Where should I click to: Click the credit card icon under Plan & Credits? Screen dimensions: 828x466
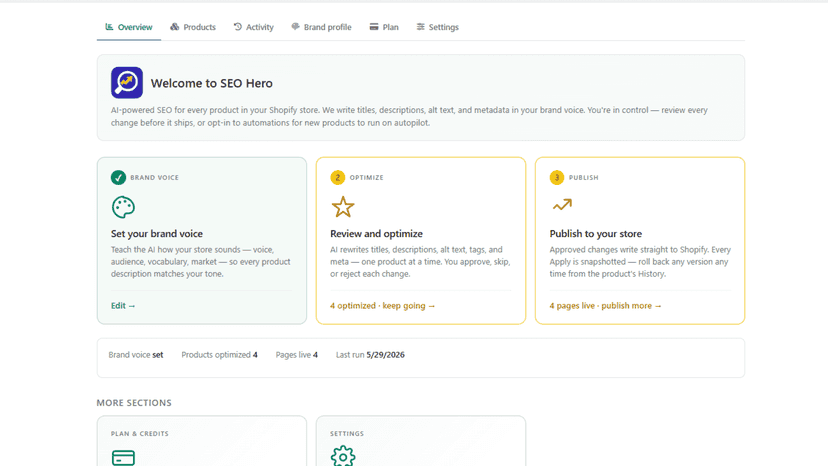[123, 458]
